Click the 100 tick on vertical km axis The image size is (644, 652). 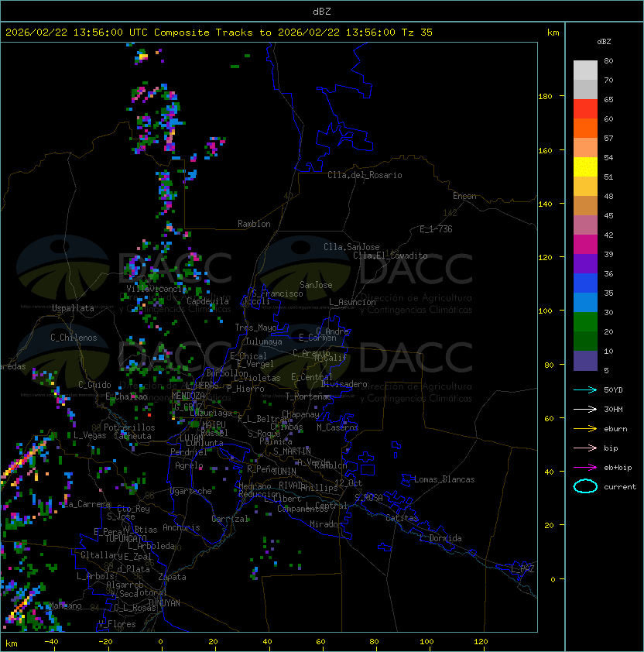click(x=545, y=311)
